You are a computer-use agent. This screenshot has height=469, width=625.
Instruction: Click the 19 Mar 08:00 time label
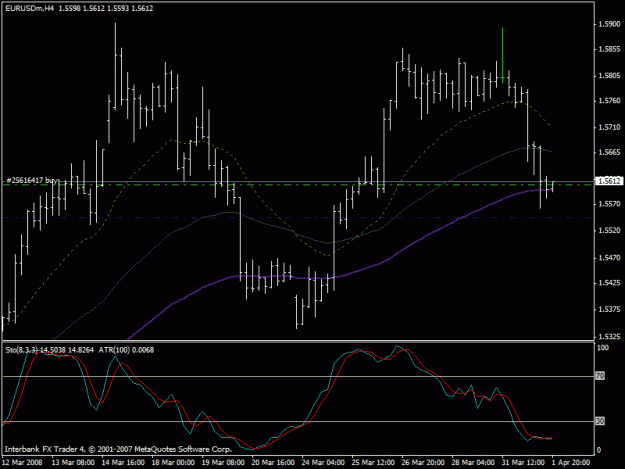(223, 462)
